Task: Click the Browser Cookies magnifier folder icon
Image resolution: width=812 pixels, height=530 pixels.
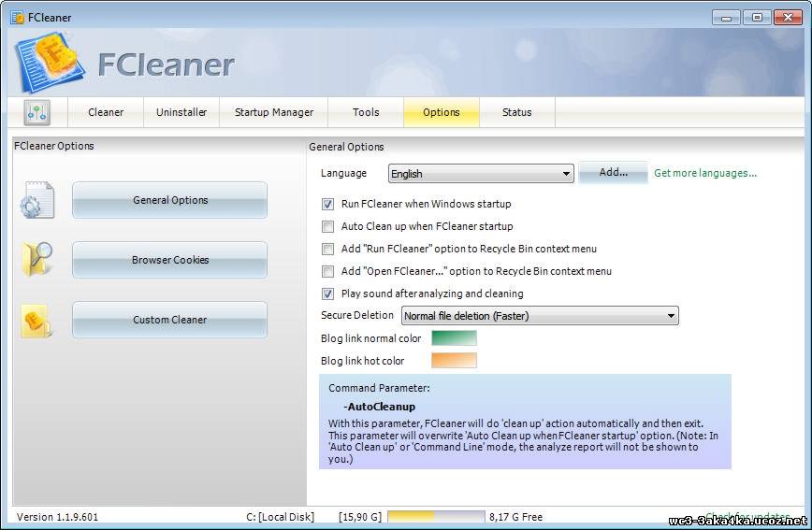Action: tap(37, 260)
